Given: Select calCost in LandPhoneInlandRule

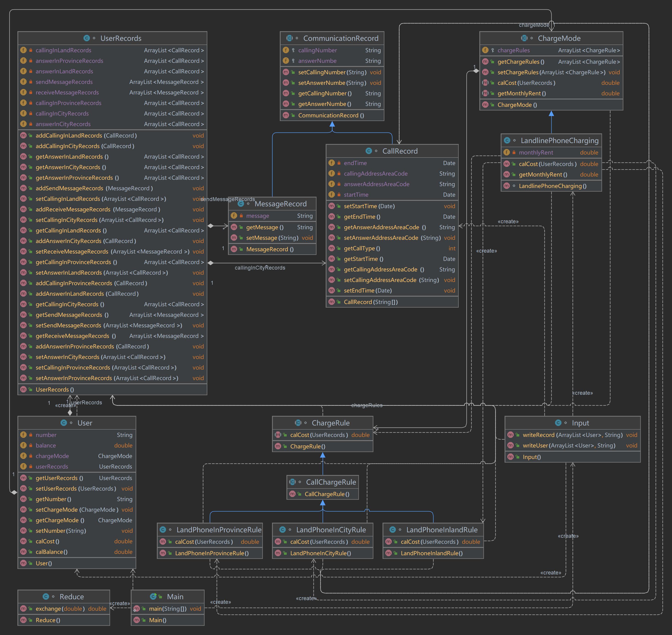Looking at the screenshot, I should click(433, 541).
